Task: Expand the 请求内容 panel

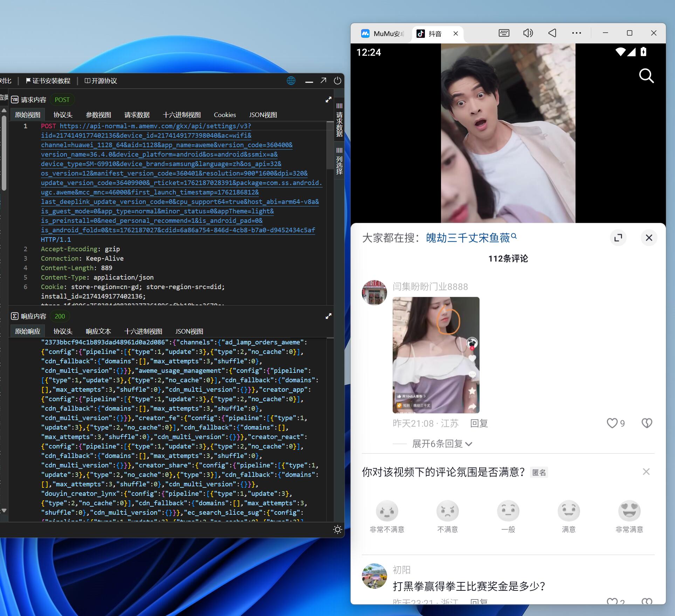Action: pos(328,100)
